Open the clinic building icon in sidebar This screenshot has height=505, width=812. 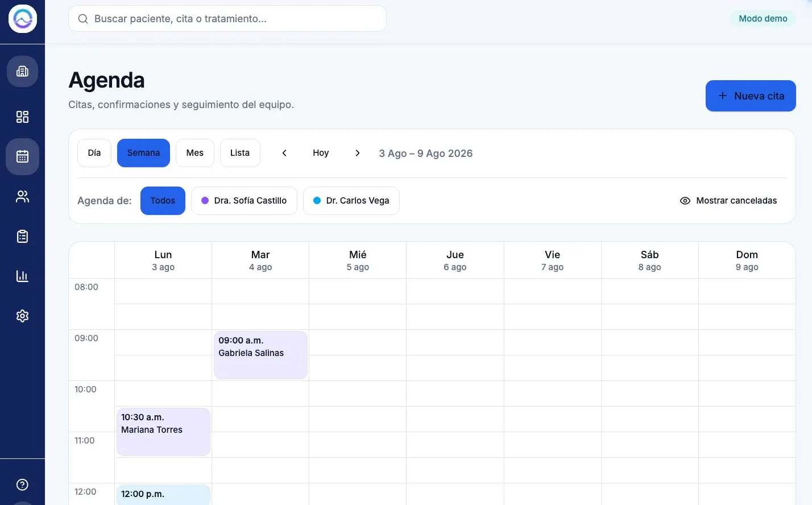pos(22,71)
